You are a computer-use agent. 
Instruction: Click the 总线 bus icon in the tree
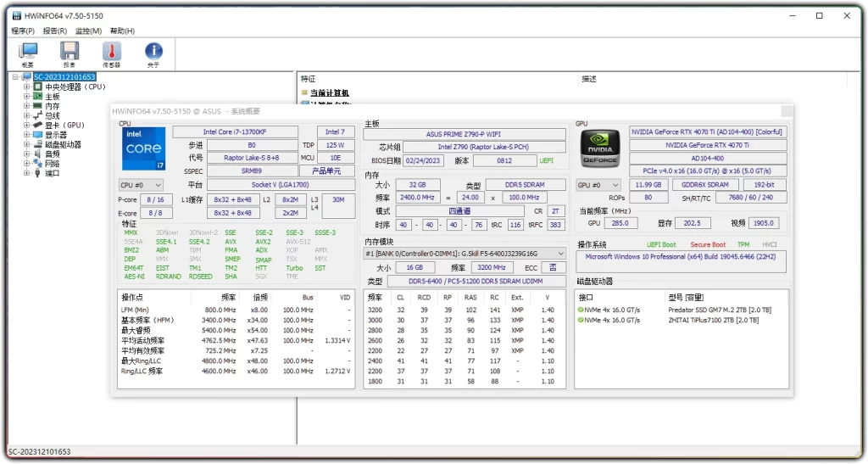(x=37, y=115)
